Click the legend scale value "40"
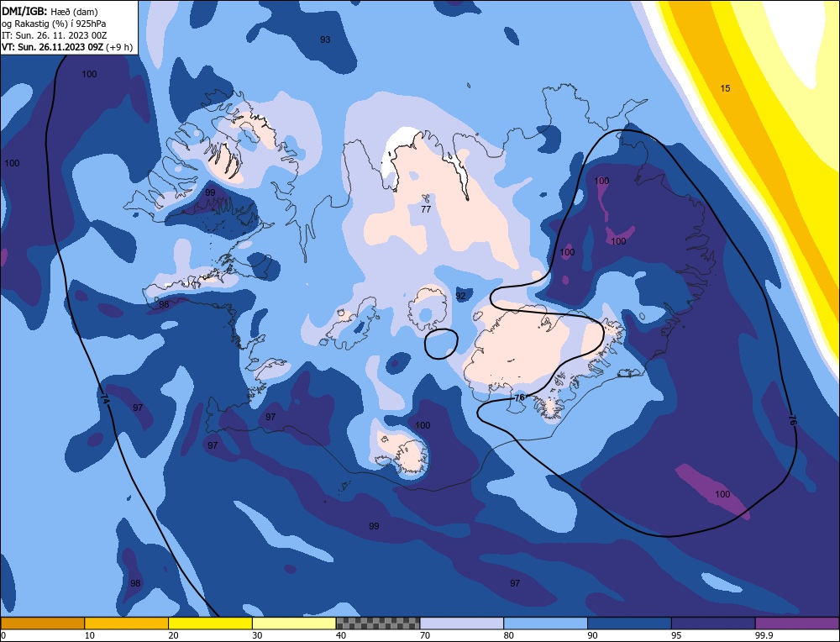840x642 pixels. pyautogui.click(x=341, y=635)
